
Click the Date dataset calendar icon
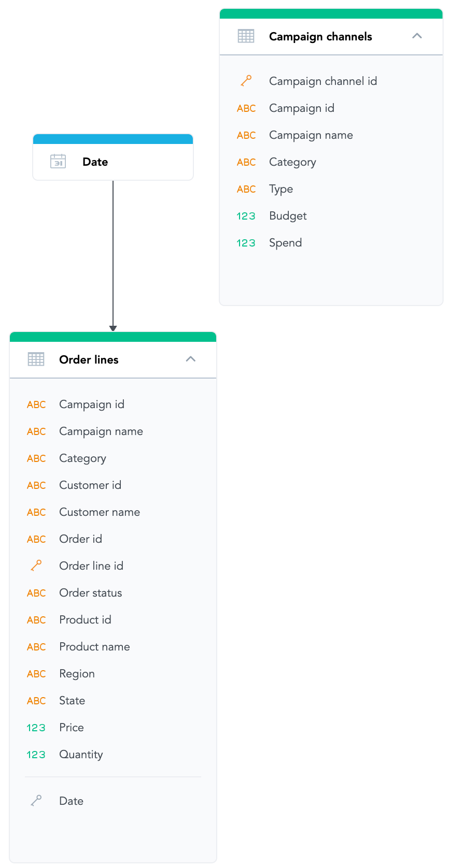click(58, 162)
